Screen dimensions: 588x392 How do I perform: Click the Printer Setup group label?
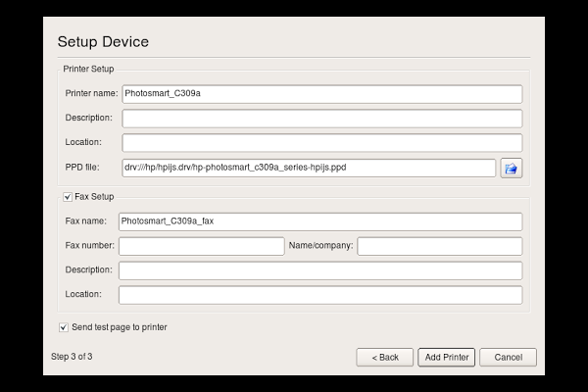pyautogui.click(x=88, y=69)
